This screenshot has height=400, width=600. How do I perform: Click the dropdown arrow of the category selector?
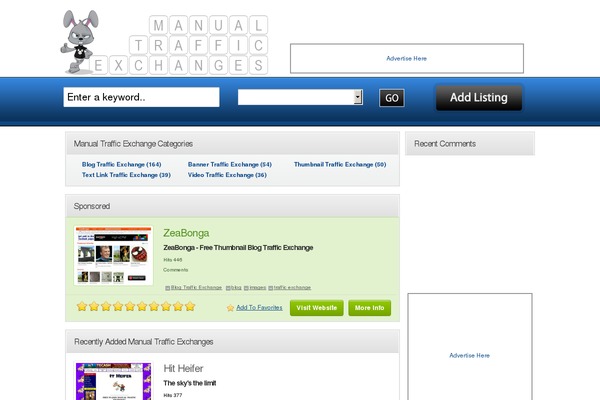(x=358, y=97)
